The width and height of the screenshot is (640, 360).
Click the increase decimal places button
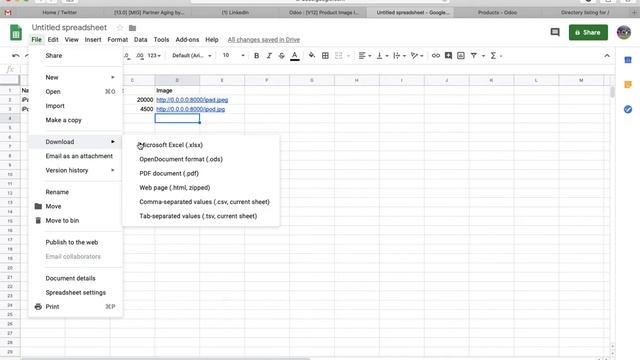[x=140, y=56]
